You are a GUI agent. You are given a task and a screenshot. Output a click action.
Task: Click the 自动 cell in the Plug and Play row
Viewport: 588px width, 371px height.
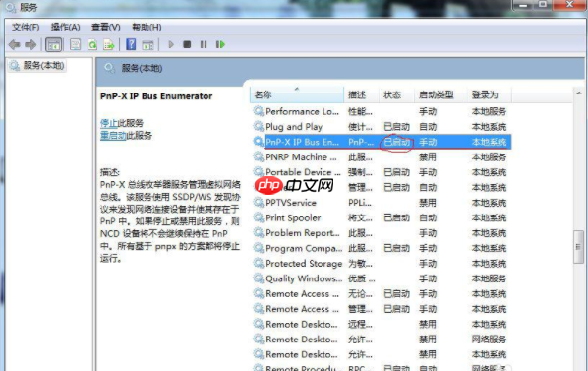pos(428,126)
